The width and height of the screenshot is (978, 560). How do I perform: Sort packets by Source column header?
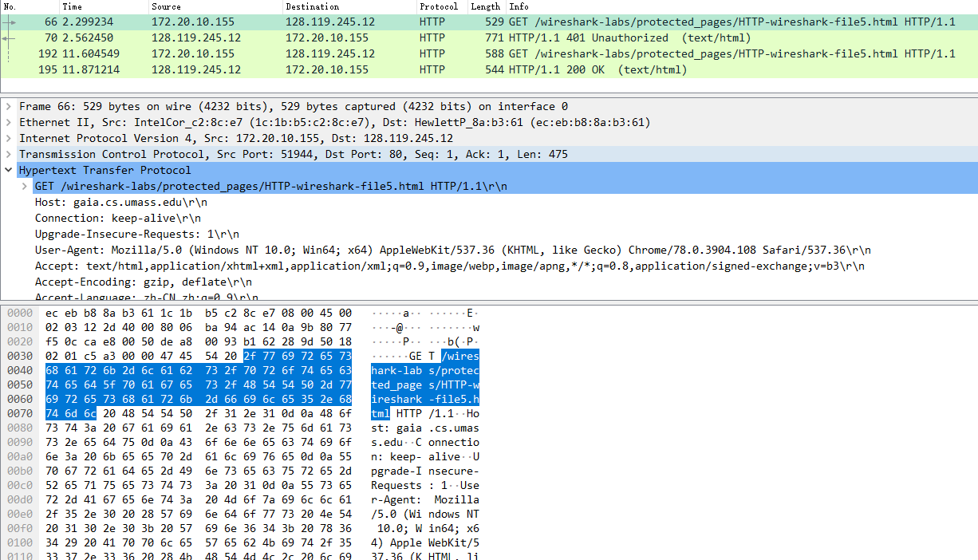[215, 6]
